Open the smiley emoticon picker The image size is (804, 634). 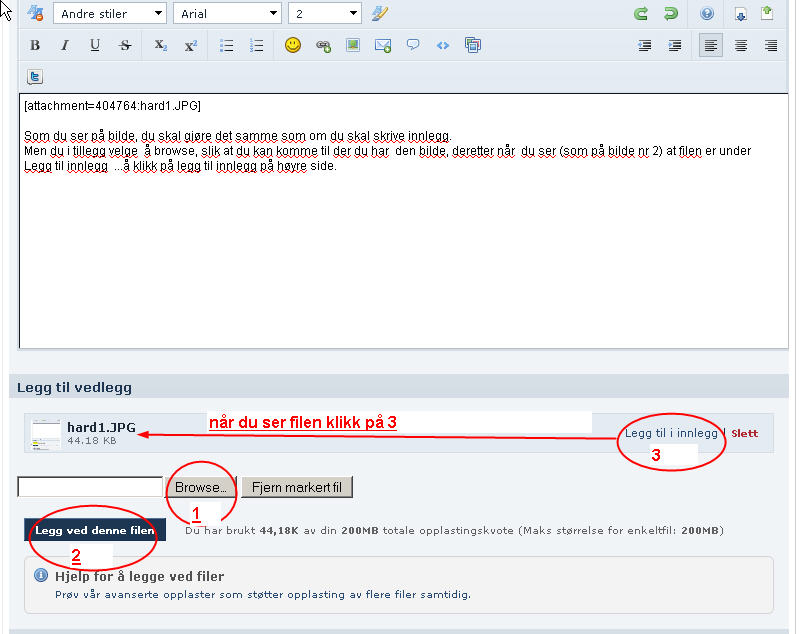293,45
